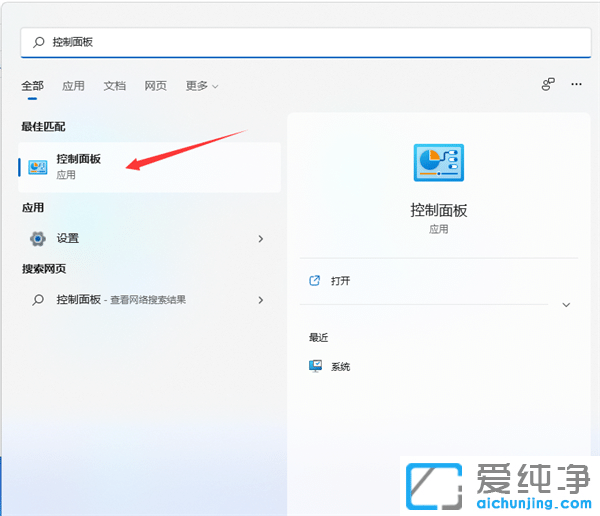Expand the web search result chevron
600x516 pixels.
[261, 300]
